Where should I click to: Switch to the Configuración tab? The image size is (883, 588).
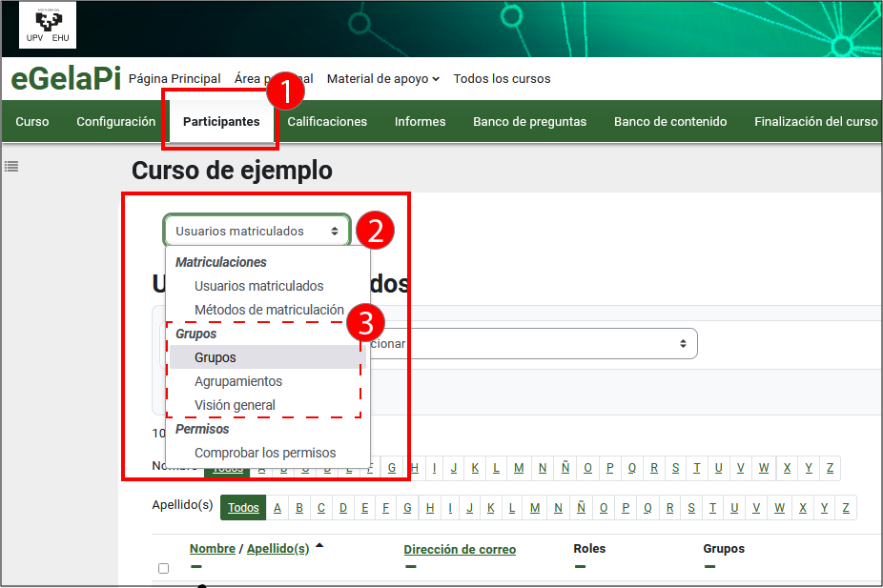(x=115, y=121)
